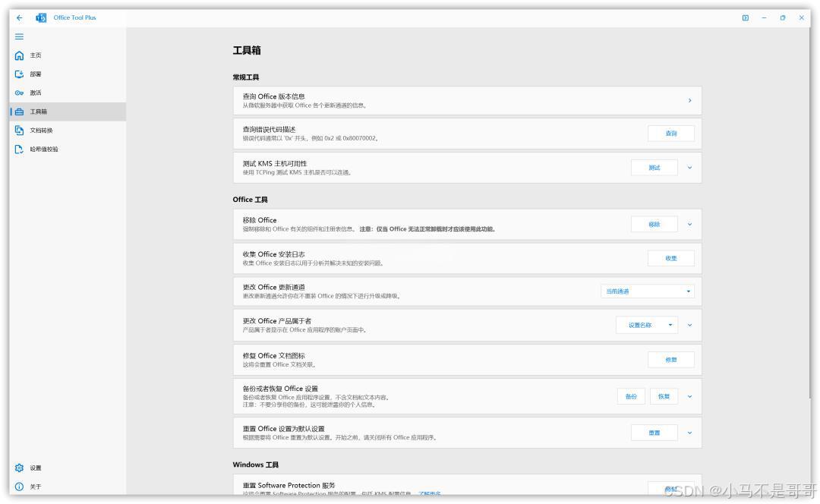This screenshot has height=504, width=820.
Task: Open the 查询 Office 版本信息 row
Action: pos(467,100)
